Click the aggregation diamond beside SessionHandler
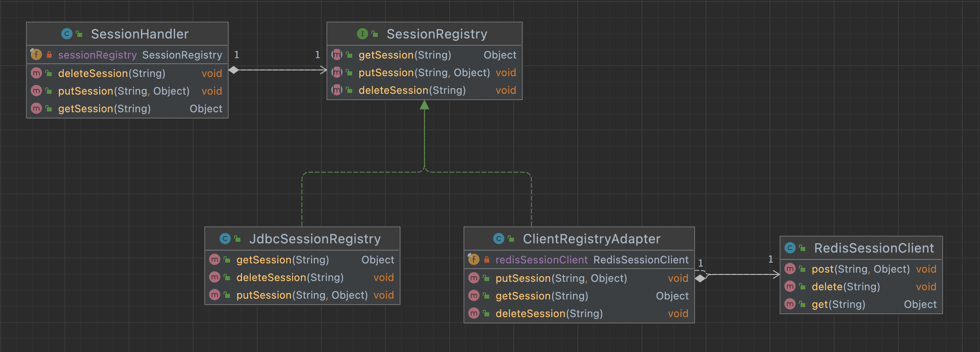Screen dimensions: 980x352 click(234, 70)
